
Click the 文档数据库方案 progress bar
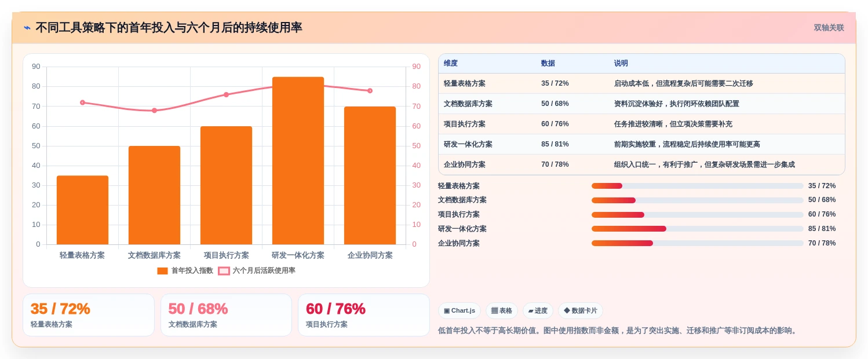pyautogui.click(x=697, y=200)
